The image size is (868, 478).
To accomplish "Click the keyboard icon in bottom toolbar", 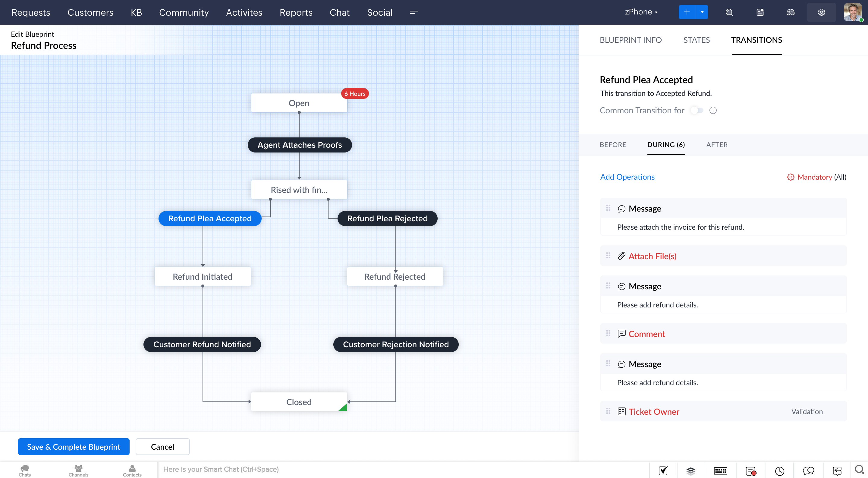I will pos(720,470).
